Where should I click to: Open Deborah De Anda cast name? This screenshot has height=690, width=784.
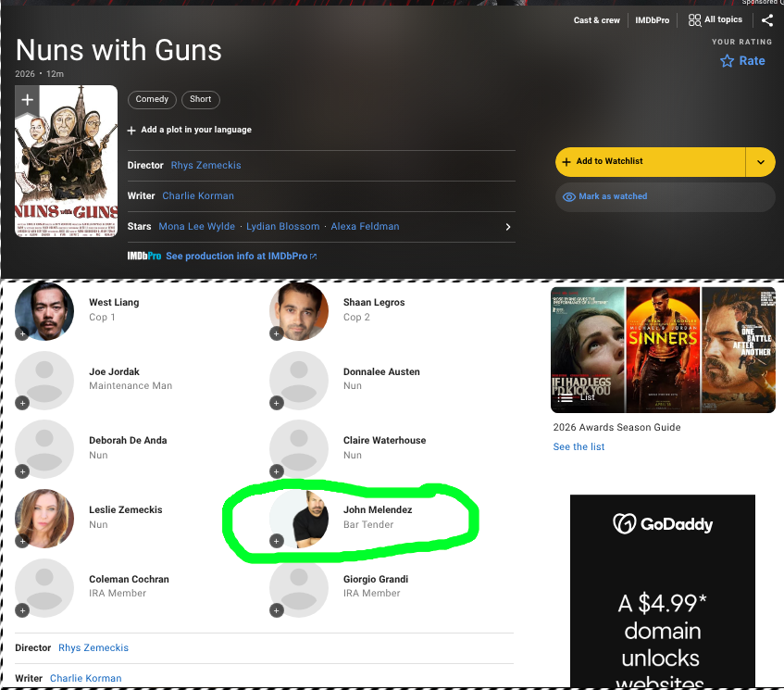128,440
